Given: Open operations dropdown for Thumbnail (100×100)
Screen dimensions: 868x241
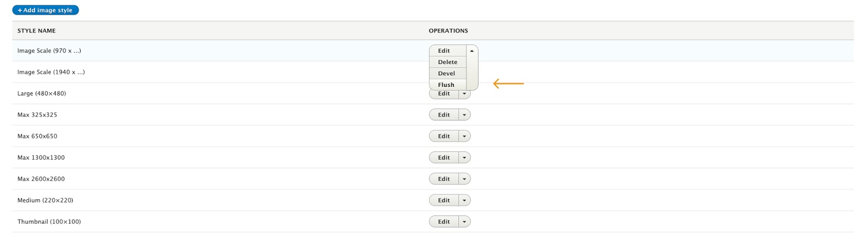Looking at the screenshot, I should click(x=464, y=221).
